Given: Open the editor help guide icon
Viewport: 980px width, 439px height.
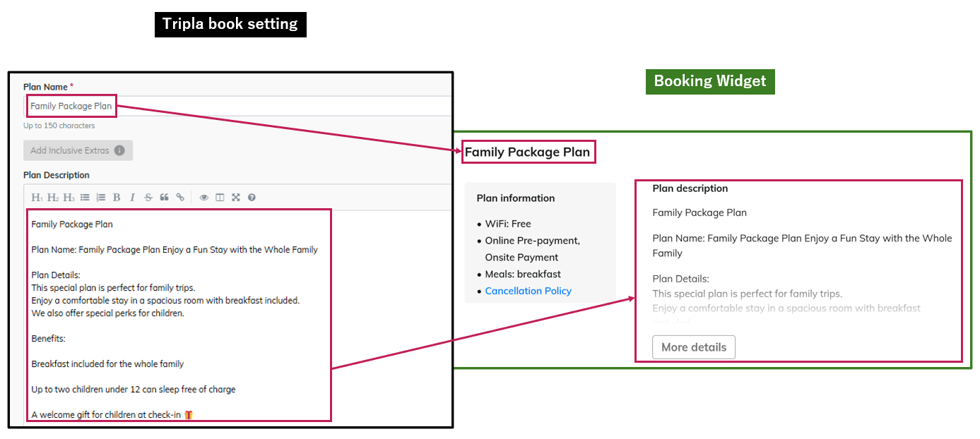Looking at the screenshot, I should tap(252, 198).
